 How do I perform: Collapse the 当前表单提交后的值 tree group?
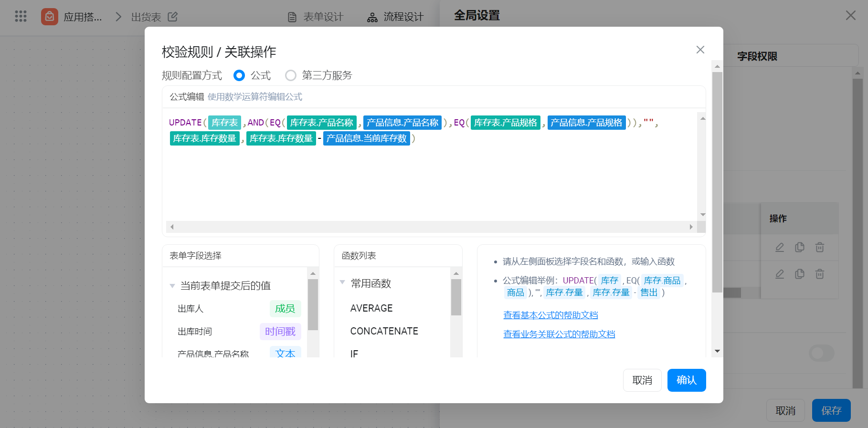click(172, 286)
